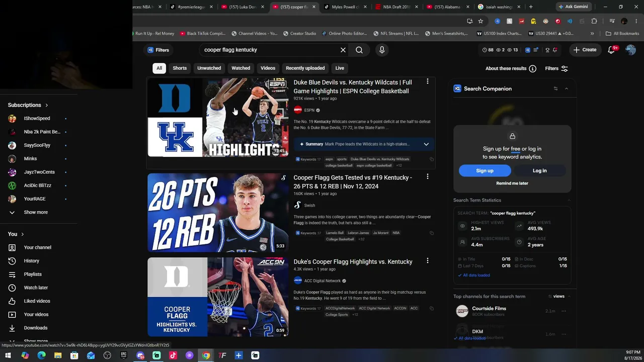Switch to the Luka Don browser tab
644x362 pixels.
tap(243, 7)
